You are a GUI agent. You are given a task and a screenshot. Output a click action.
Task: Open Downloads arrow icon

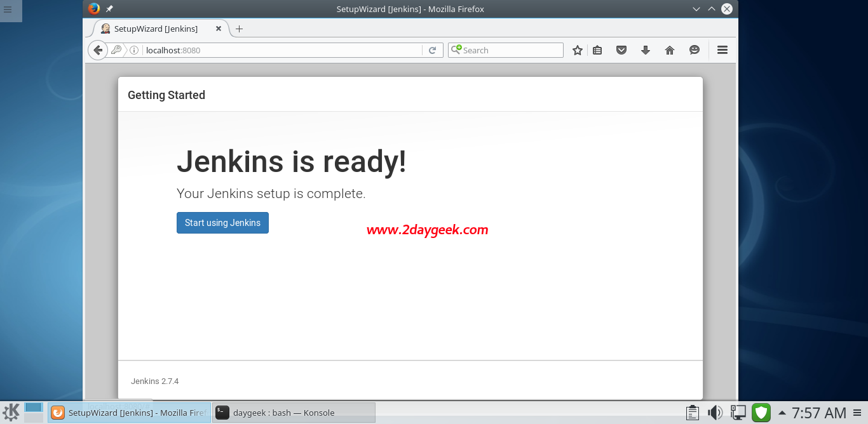pos(646,50)
